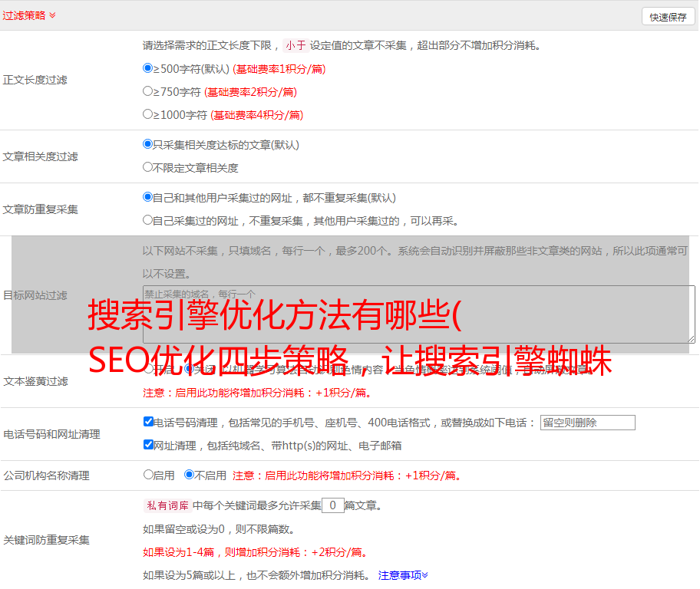The image size is (700, 589).
Task: Click the red 基础费率1积分/篇 note
Action: 279,69
